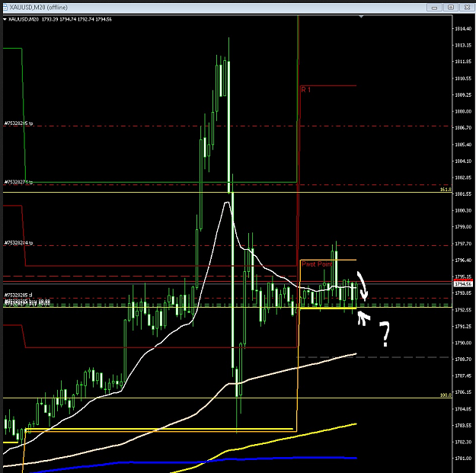This screenshot has width=476, height=473.
Task: Maximize the XAUUSD,M20 chart window
Action: [x=451, y=8]
